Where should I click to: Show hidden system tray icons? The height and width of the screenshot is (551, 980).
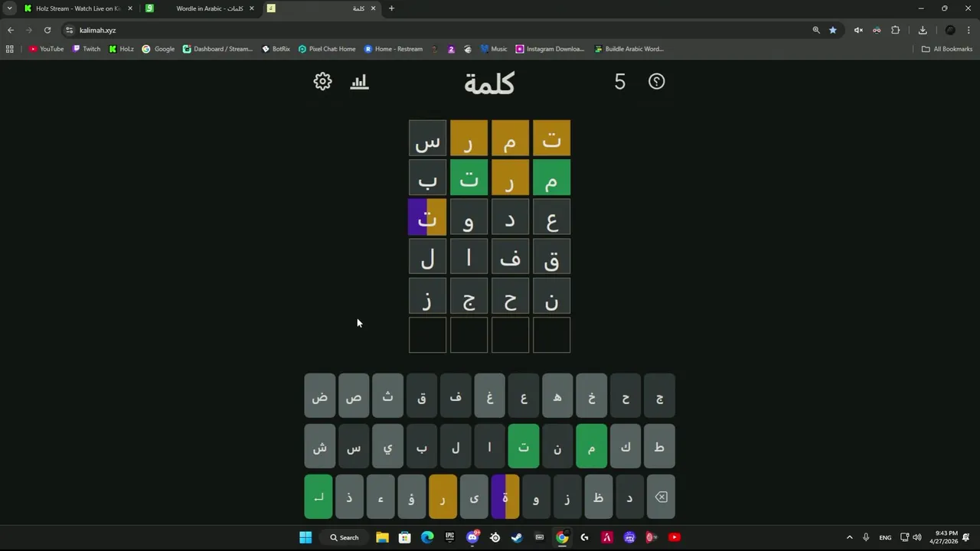(x=849, y=537)
